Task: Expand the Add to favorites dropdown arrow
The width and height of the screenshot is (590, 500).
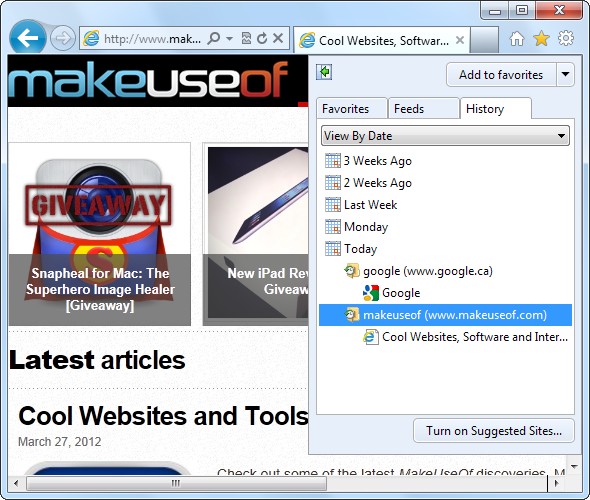Action: tap(565, 74)
